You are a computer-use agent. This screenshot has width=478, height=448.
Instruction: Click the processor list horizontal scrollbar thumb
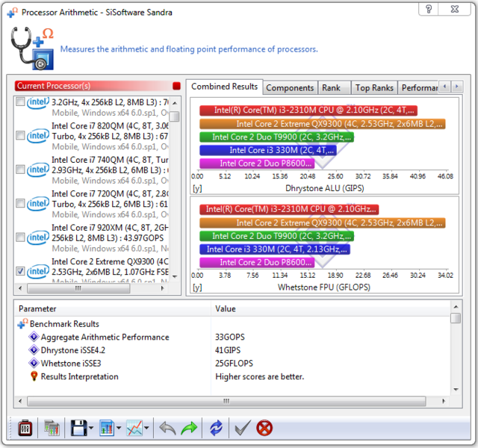click(78, 288)
